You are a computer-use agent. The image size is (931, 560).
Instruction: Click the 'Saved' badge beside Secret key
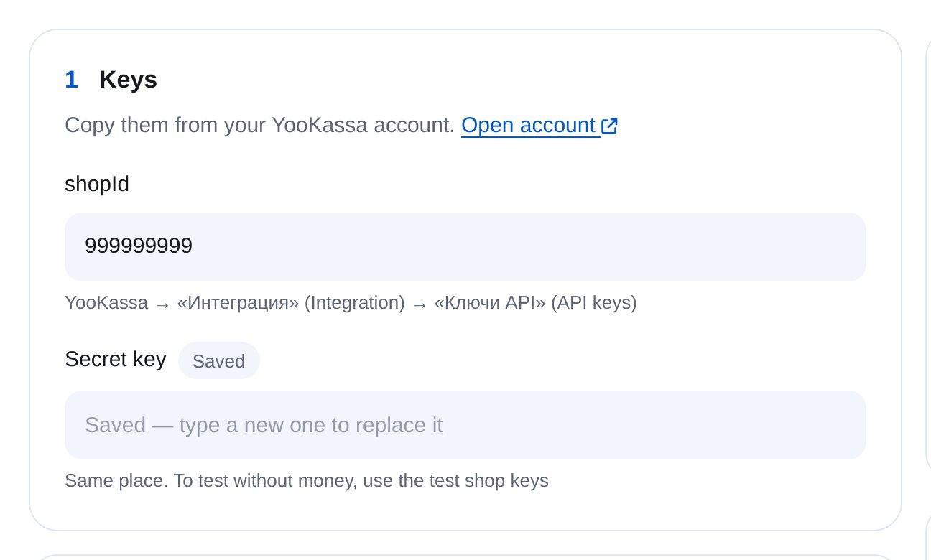[219, 360]
